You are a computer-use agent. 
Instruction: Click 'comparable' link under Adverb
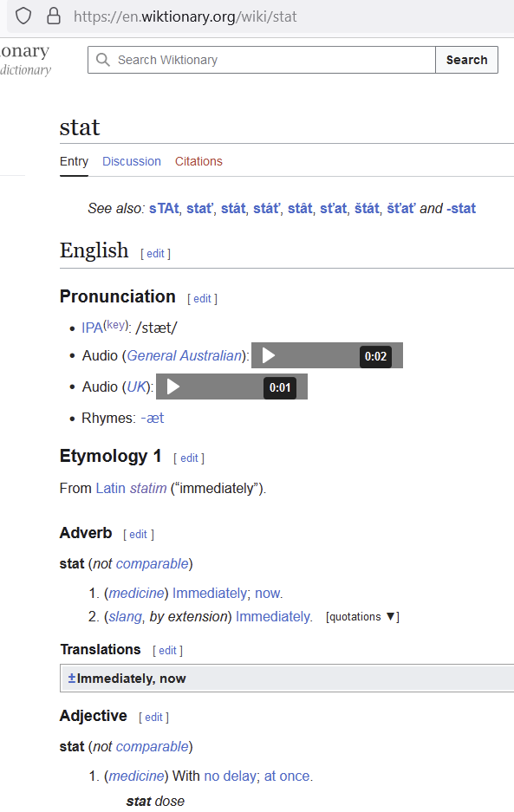click(153, 563)
